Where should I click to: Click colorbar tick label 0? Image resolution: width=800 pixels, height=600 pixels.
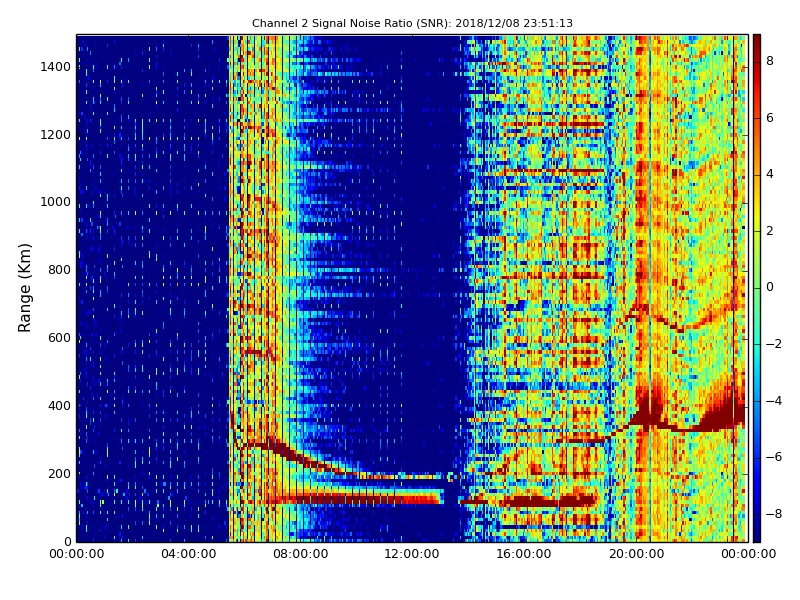point(769,287)
